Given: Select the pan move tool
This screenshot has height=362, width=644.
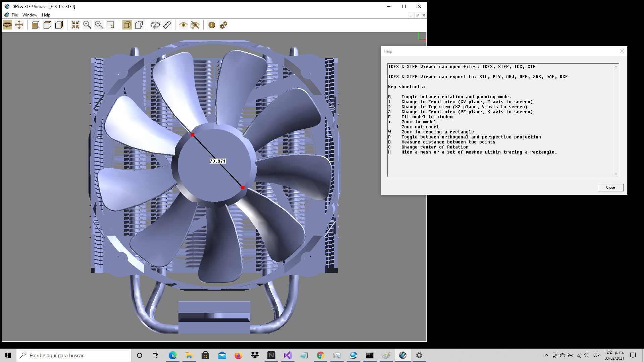Looking at the screenshot, I should (x=19, y=25).
